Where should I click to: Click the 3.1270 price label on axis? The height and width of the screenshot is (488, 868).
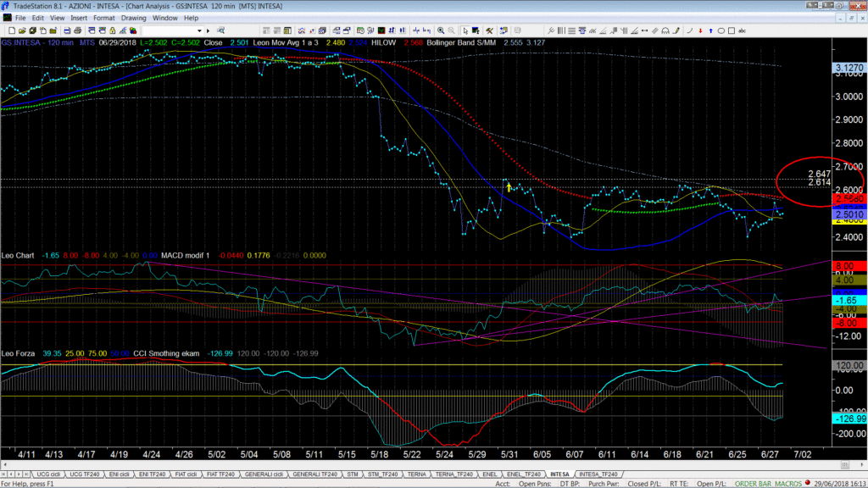coord(849,68)
